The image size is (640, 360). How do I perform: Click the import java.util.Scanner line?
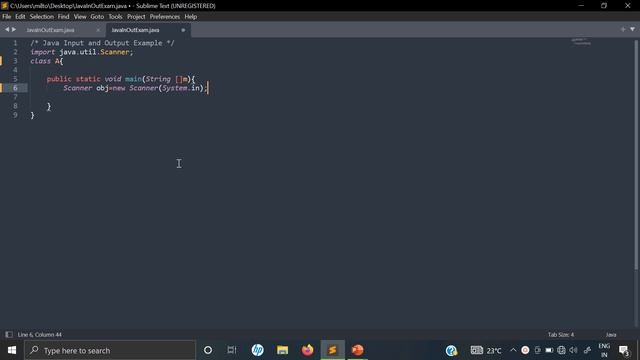(82, 52)
